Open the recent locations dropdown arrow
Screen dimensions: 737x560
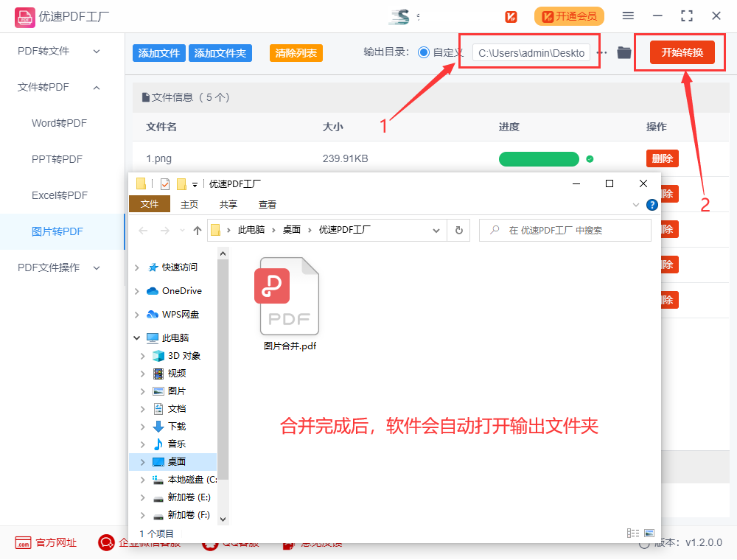182,230
